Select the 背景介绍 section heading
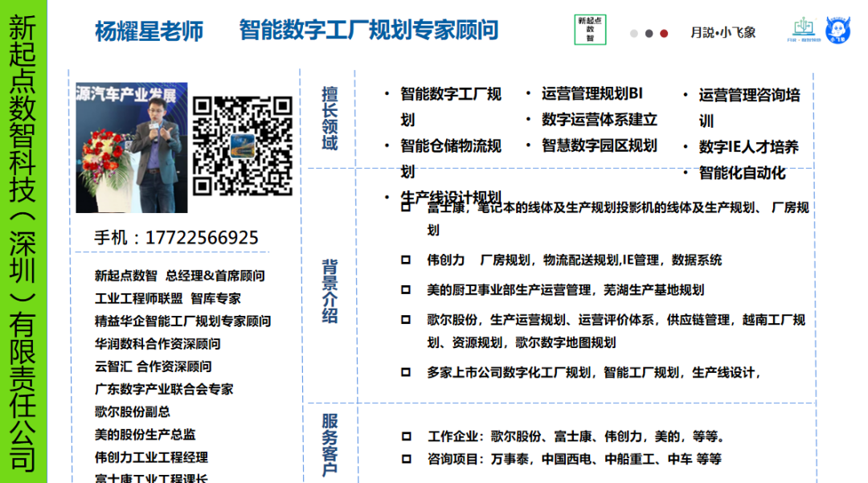Screen dimensions: 868x483 pyautogui.click(x=330, y=291)
